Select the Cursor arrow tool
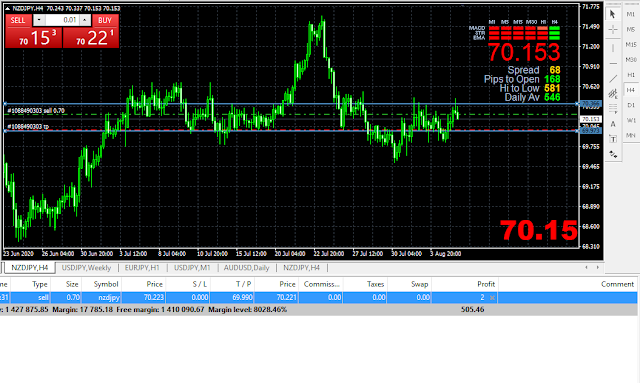640x383 pixels. (613, 14)
